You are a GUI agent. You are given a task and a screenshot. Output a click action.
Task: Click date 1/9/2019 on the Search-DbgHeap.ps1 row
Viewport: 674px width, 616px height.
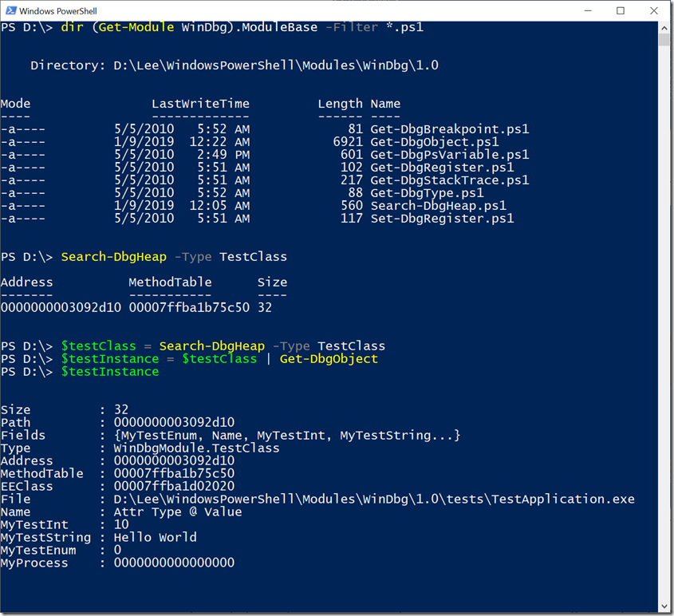[144, 206]
